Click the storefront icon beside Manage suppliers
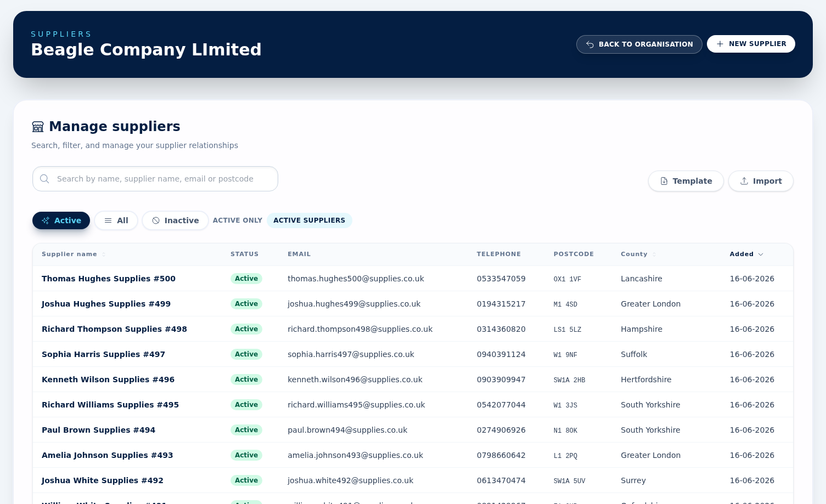 pos(38,127)
